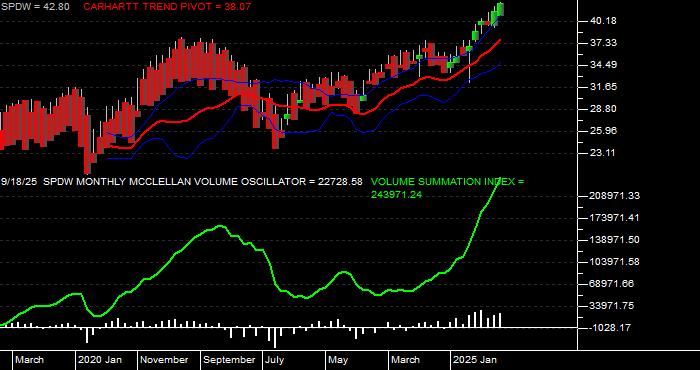Click the 173971.41 axis value
The width and height of the screenshot is (700, 370).
pos(615,218)
